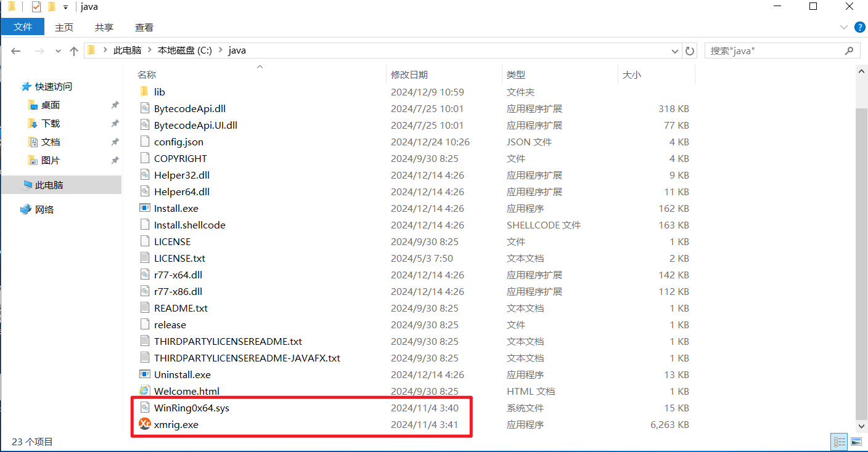Click the Properties quick access toolbar icon
868x452 pixels.
pyautogui.click(x=36, y=7)
